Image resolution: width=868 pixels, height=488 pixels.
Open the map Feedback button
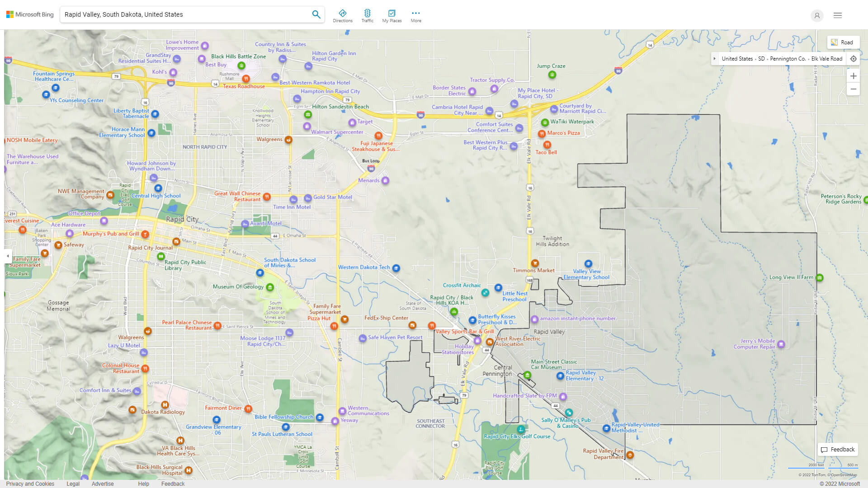coord(838,450)
